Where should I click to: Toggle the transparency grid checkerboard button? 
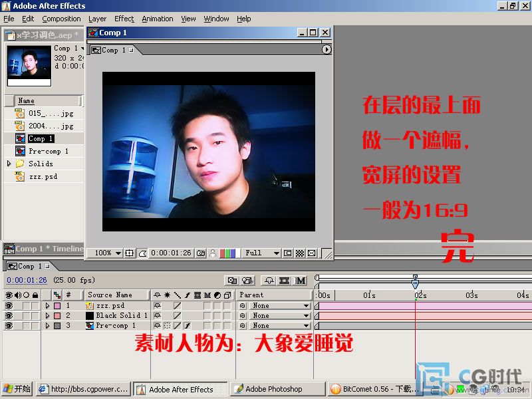(x=300, y=253)
